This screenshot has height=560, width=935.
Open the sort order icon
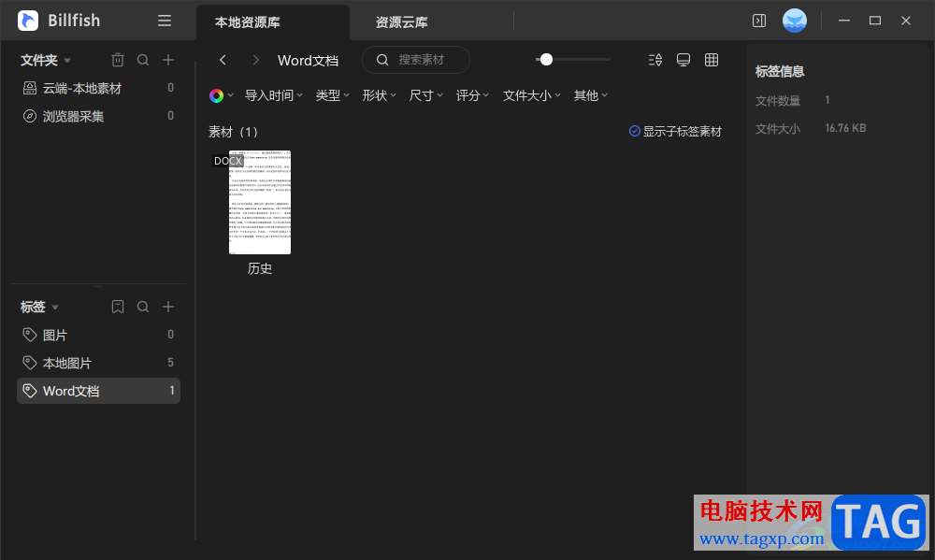(x=655, y=60)
